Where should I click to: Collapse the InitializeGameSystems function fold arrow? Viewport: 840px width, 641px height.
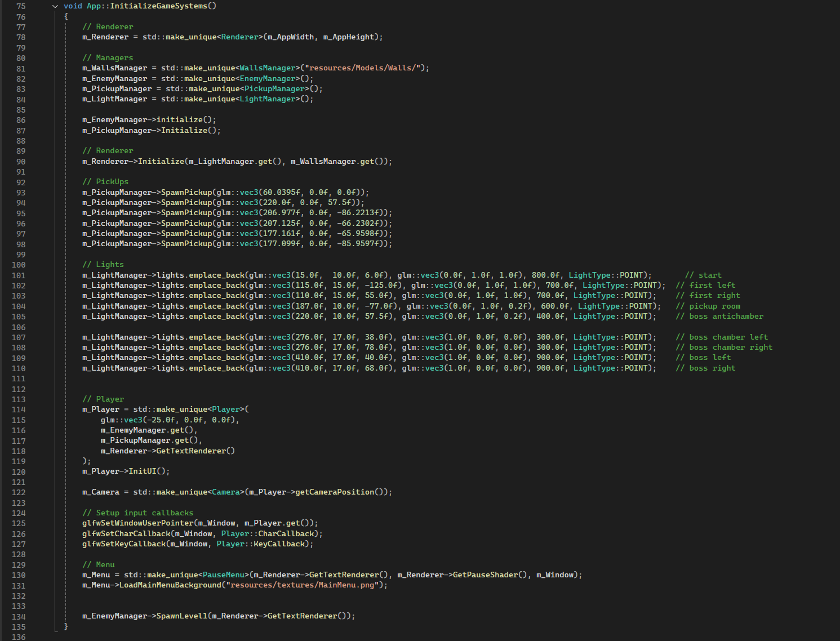click(55, 6)
